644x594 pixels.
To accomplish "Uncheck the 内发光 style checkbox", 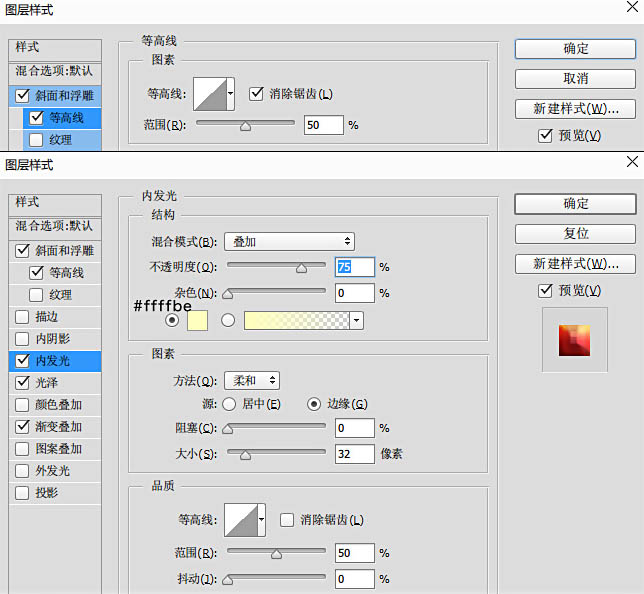I will [x=22, y=361].
